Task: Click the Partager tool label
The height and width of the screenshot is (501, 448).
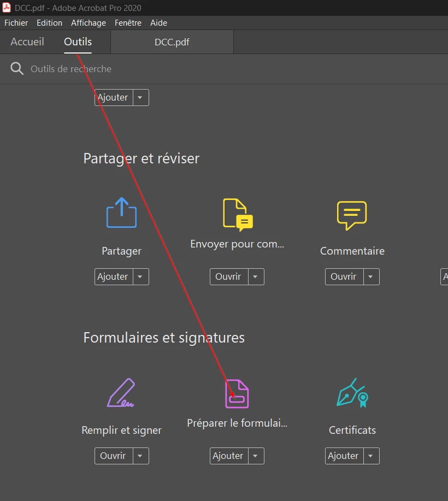Action: pos(121,251)
